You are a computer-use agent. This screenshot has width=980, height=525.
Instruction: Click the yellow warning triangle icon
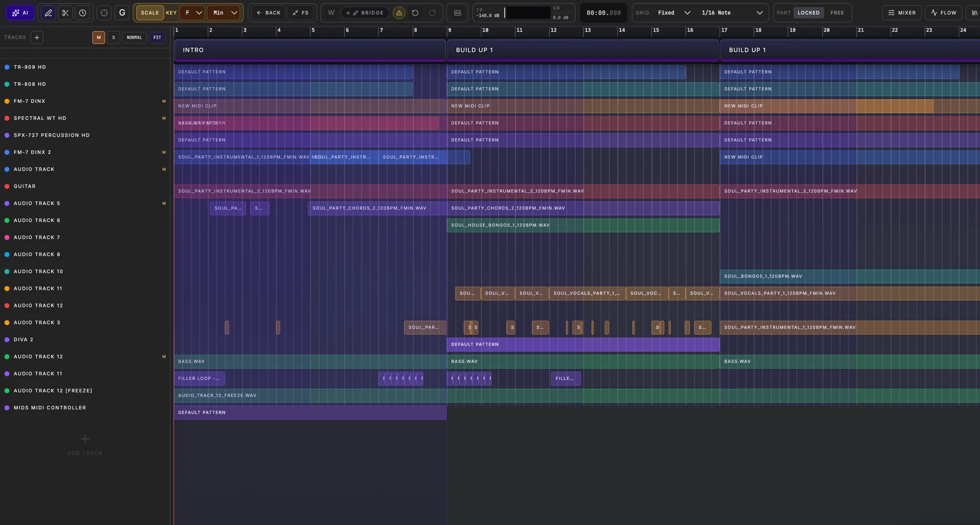tap(399, 13)
